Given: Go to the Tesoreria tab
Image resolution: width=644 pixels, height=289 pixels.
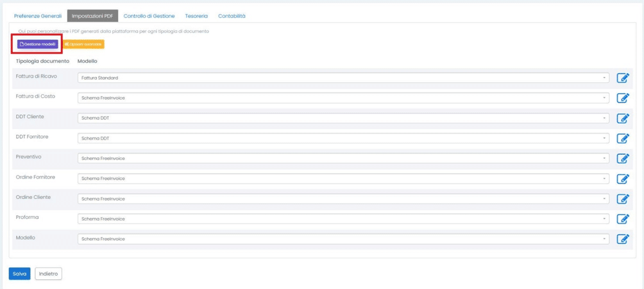Looking at the screenshot, I should (x=196, y=16).
